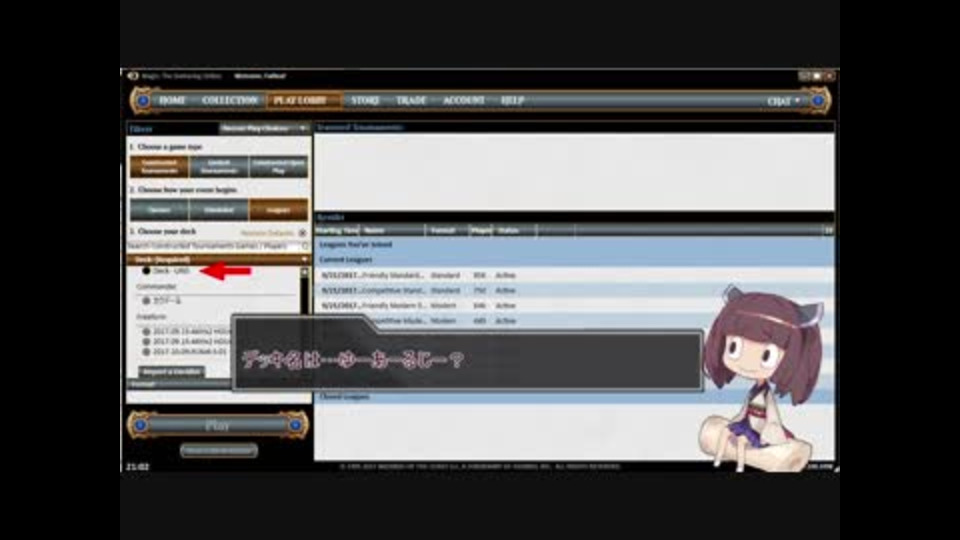
Task: Select the Competitive Standard league row
Action: click(574, 291)
